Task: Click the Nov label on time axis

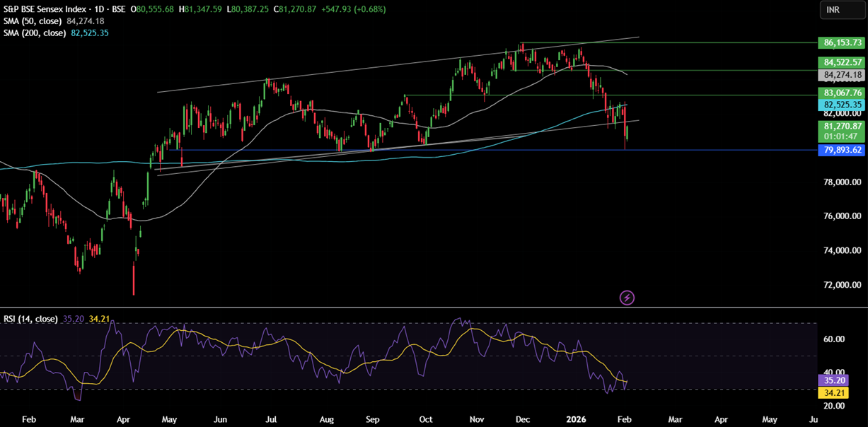Action: [476, 419]
